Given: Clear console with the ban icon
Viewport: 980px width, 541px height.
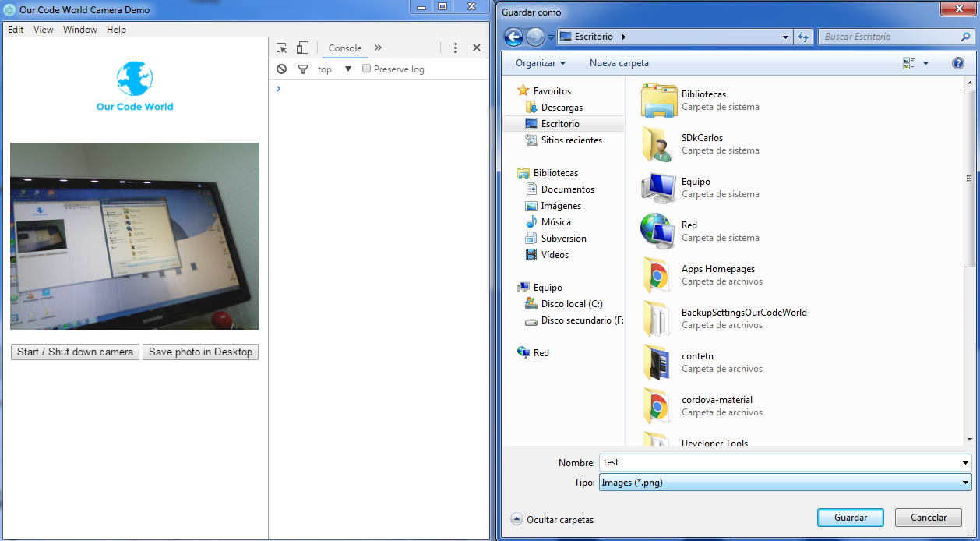Looking at the screenshot, I should point(282,69).
